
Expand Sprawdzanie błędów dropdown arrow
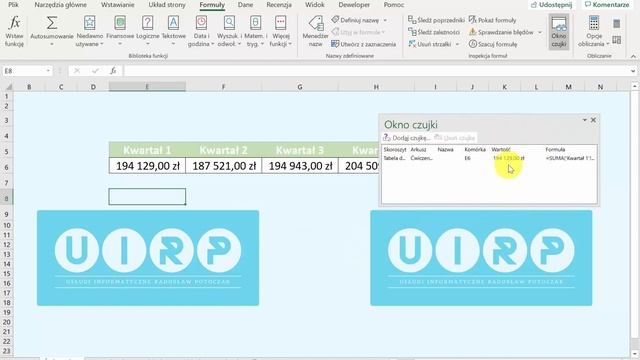click(540, 32)
